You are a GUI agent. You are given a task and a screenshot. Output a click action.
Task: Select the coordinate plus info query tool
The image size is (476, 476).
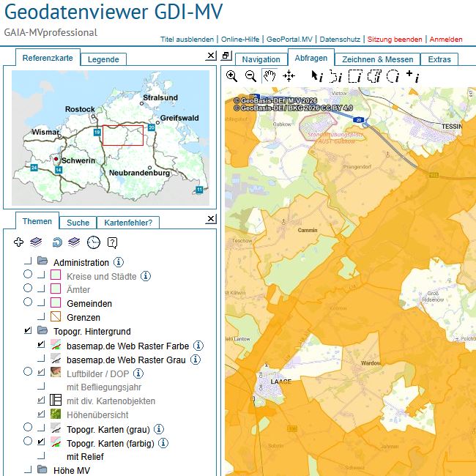coord(412,76)
